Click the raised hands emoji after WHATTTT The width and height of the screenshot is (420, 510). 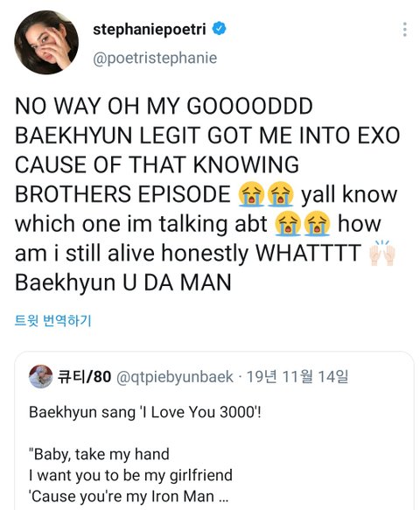pyautogui.click(x=382, y=253)
